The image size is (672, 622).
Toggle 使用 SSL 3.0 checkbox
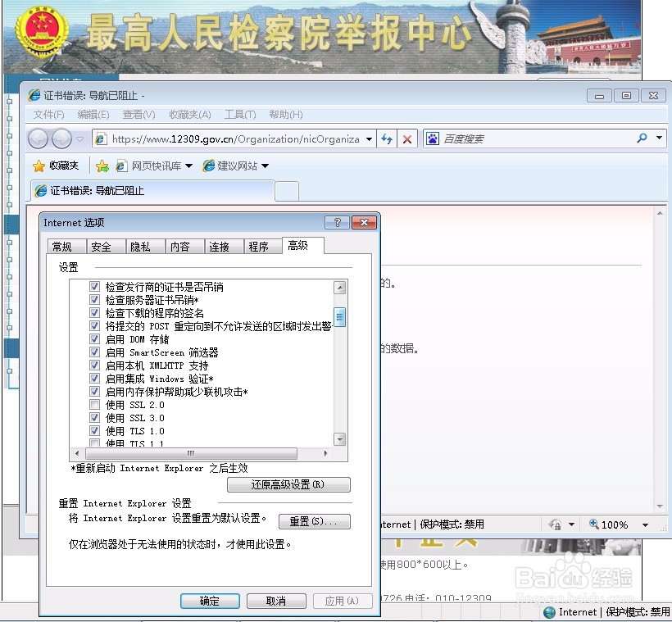pyautogui.click(x=95, y=417)
